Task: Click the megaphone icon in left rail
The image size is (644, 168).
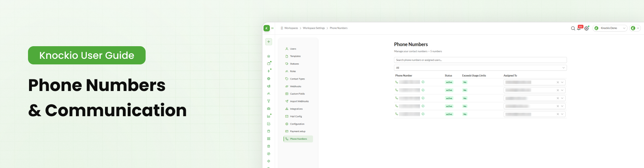Action: 269,86
